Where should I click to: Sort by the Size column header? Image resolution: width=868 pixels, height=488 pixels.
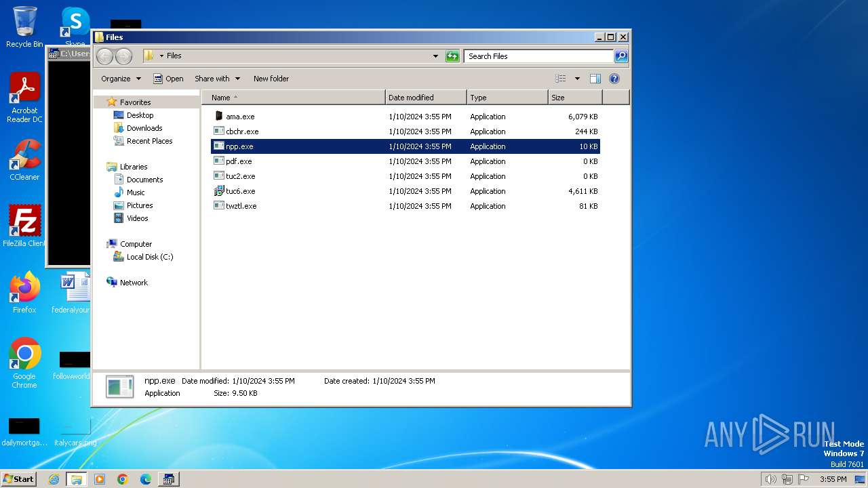(x=575, y=98)
